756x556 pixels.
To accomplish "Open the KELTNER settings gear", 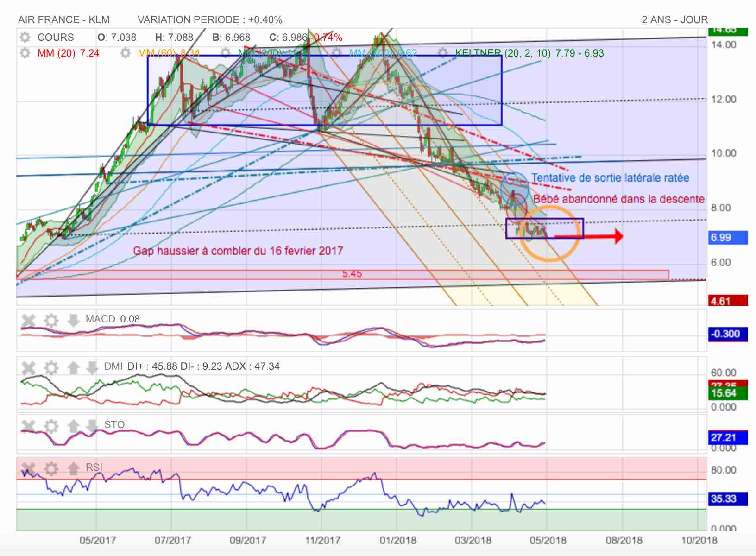I will 443,53.
